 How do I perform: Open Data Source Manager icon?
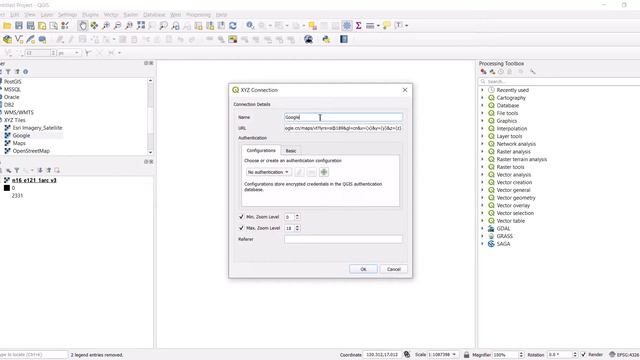pyautogui.click(x=7, y=39)
